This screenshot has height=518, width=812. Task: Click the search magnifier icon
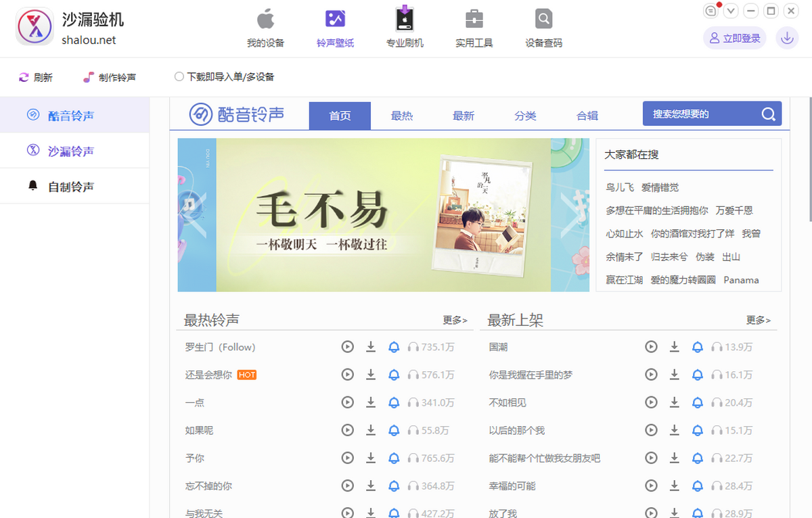[x=768, y=114]
